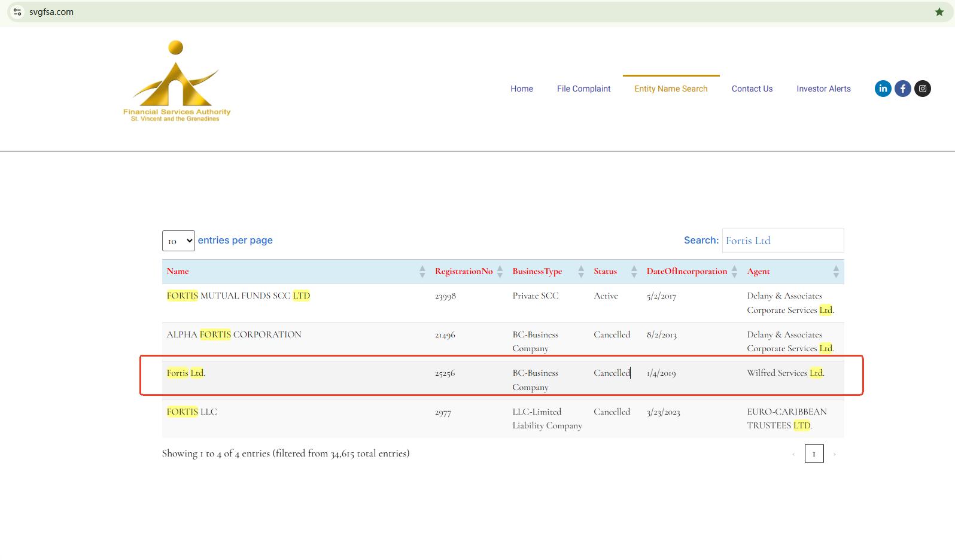Sort by RegistrationNo column header
The image size is (955, 560).
tap(464, 272)
